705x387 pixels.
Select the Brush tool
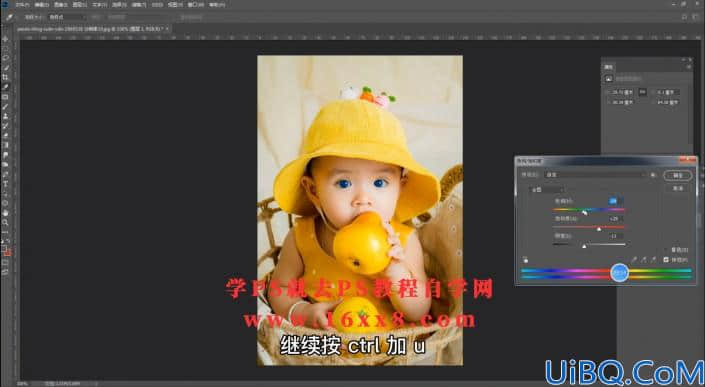[5, 107]
